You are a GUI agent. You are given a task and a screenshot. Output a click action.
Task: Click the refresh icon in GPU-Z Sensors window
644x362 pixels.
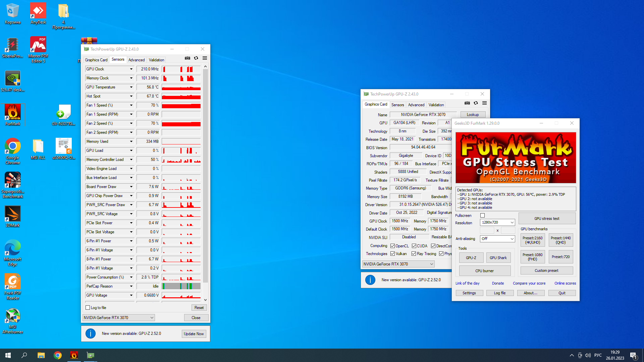196,58
